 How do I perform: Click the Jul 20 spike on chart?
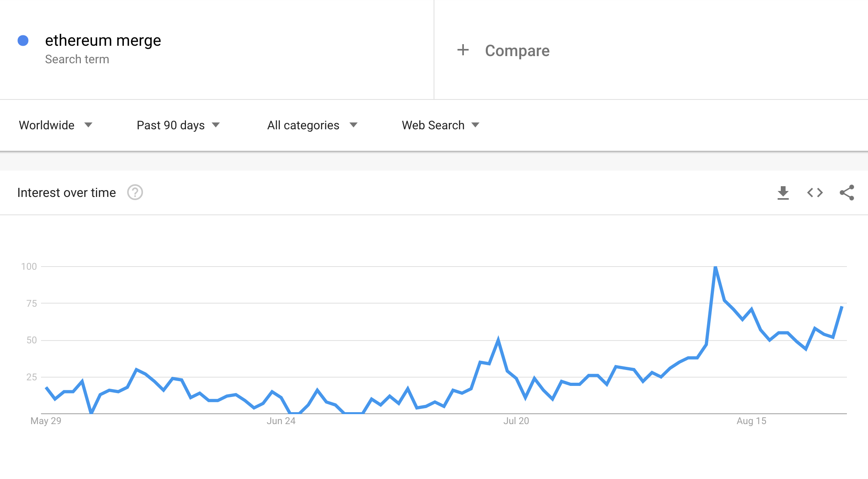click(x=498, y=340)
